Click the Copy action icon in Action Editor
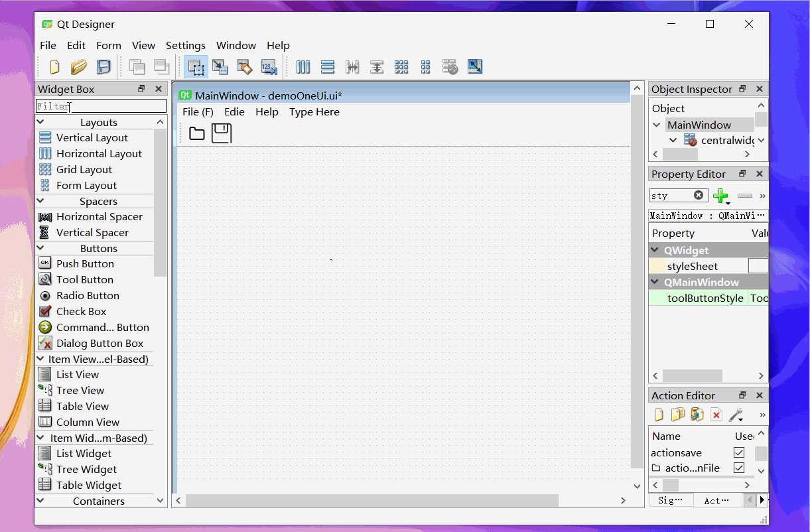The image size is (810, 532). tap(677, 415)
